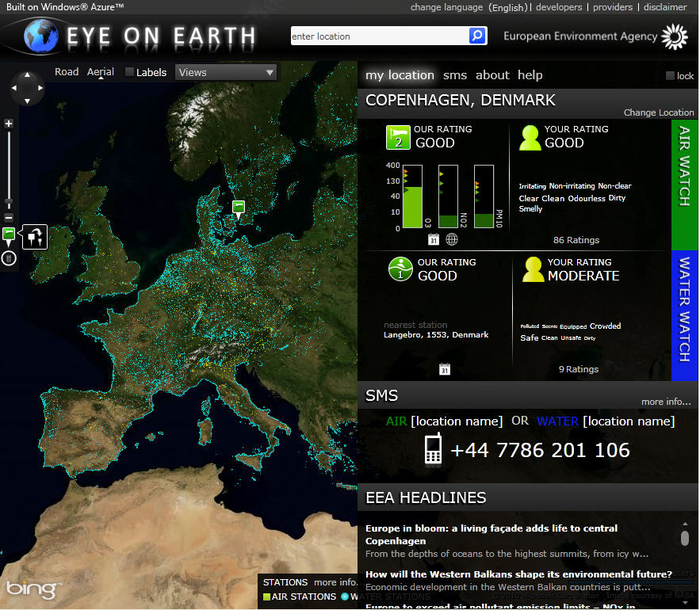Viewport: 700px width, 610px height.
Task: Click the Bing logo on the map
Action: click(x=33, y=589)
